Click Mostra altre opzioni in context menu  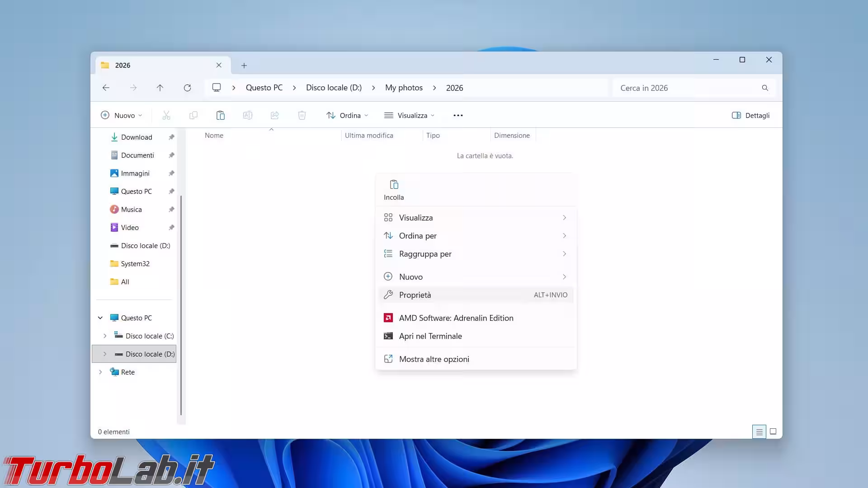pyautogui.click(x=434, y=359)
